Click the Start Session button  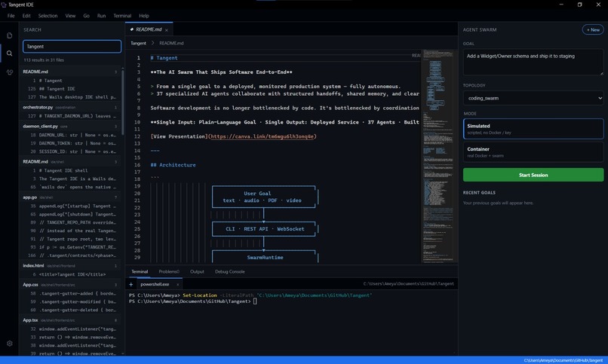point(533,175)
